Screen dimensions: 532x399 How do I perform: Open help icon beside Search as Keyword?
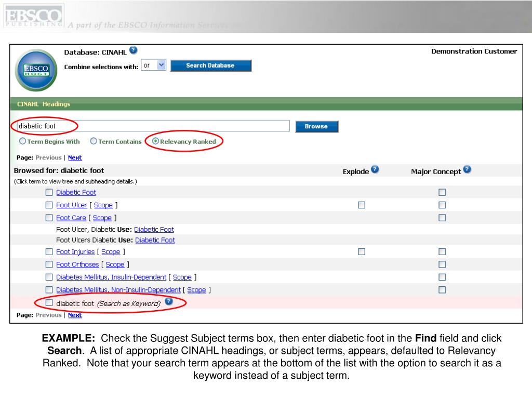coord(169,301)
